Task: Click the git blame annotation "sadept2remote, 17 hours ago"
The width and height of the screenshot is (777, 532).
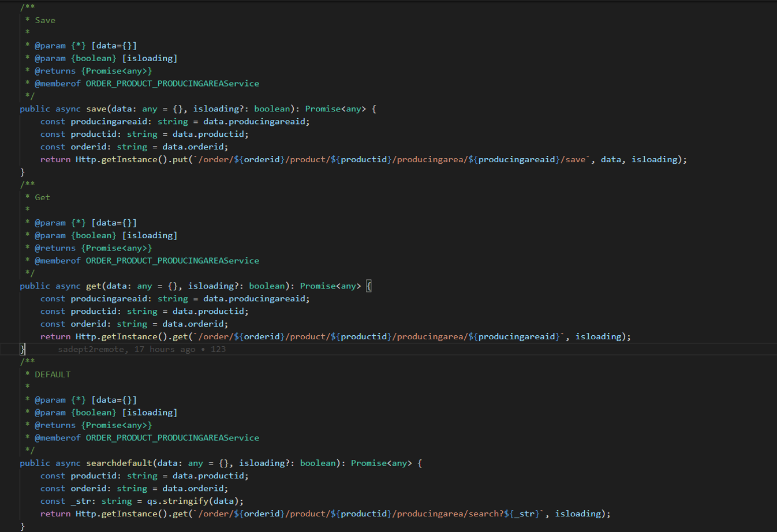Action: pyautogui.click(x=127, y=349)
